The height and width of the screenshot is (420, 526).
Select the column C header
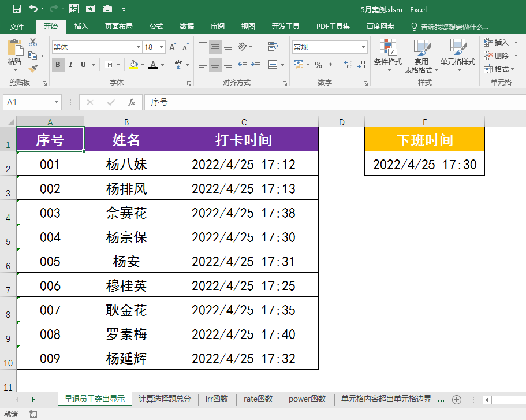pos(244,122)
